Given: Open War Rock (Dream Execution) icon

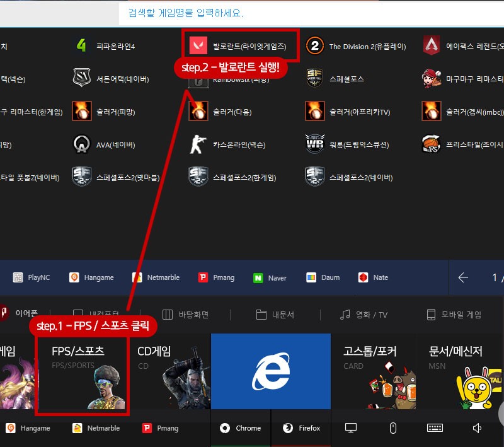Looking at the screenshot, I should 314,144.
